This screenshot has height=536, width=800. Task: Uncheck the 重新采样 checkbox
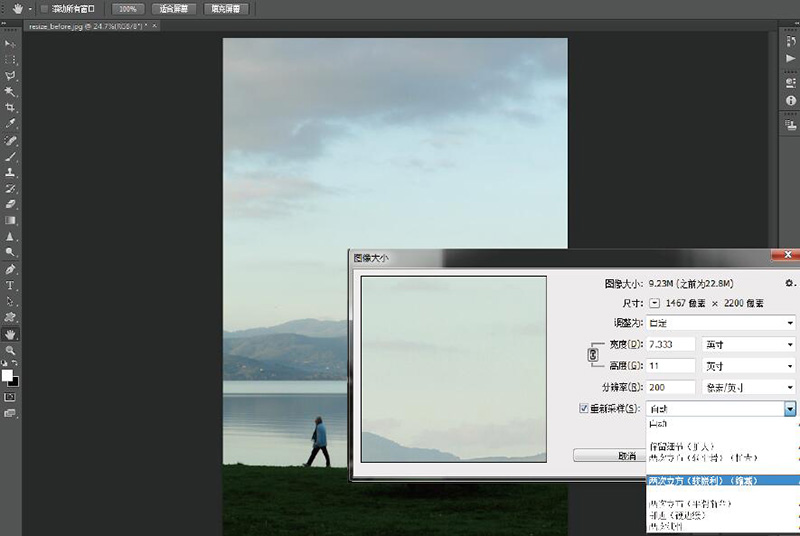click(584, 409)
